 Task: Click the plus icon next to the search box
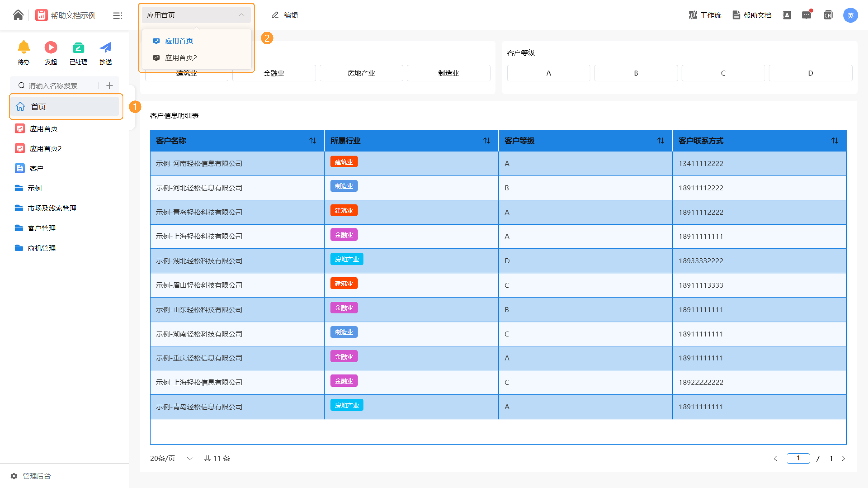click(109, 86)
